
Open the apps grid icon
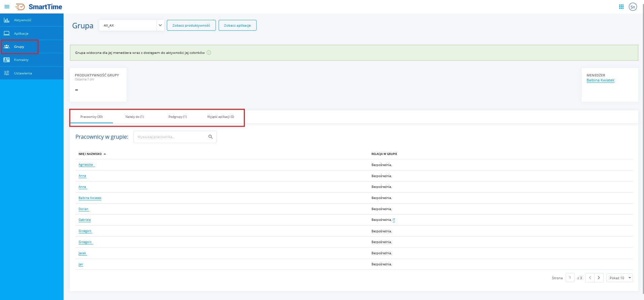pos(621,7)
